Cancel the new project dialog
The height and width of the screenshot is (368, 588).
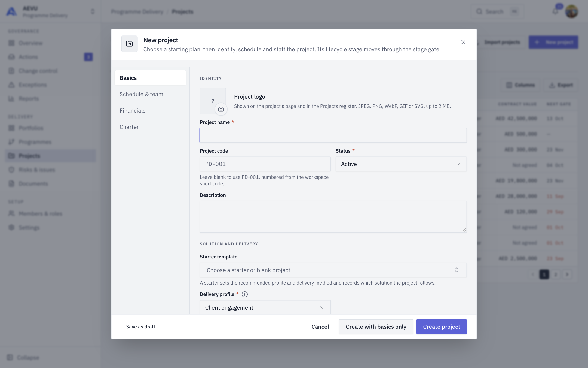(x=320, y=327)
